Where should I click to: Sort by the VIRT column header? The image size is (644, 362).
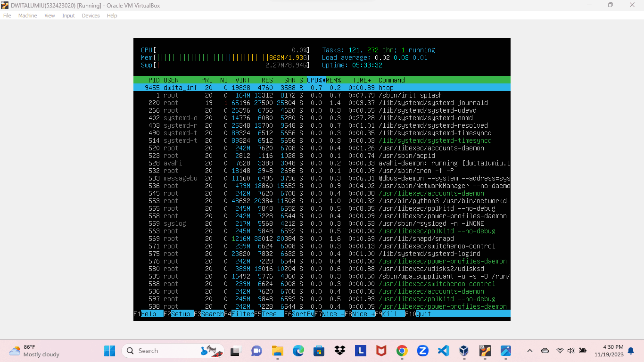(243, 80)
